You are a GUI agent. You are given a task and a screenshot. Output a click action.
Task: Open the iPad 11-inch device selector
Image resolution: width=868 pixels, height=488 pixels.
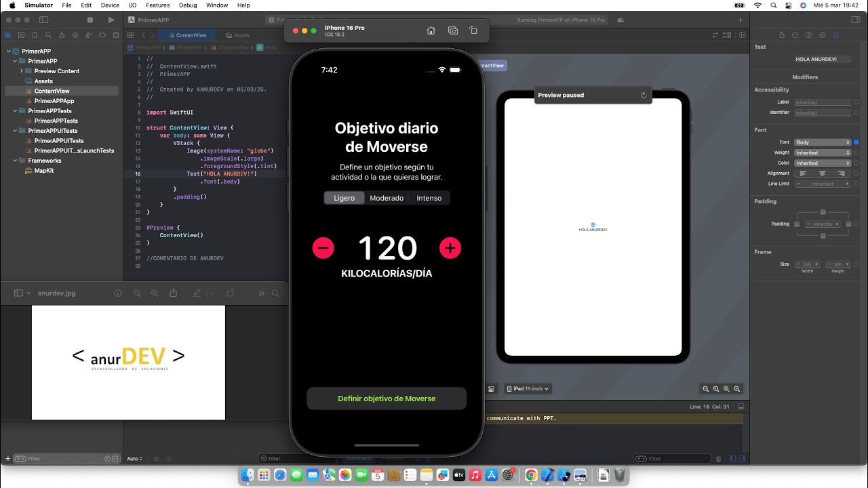[528, 388]
